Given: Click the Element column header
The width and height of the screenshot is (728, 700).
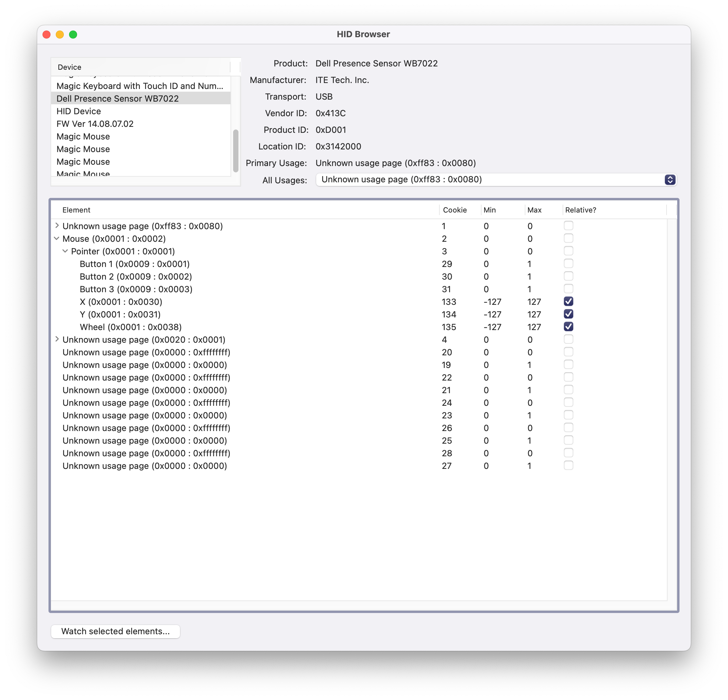Looking at the screenshot, I should point(245,210).
